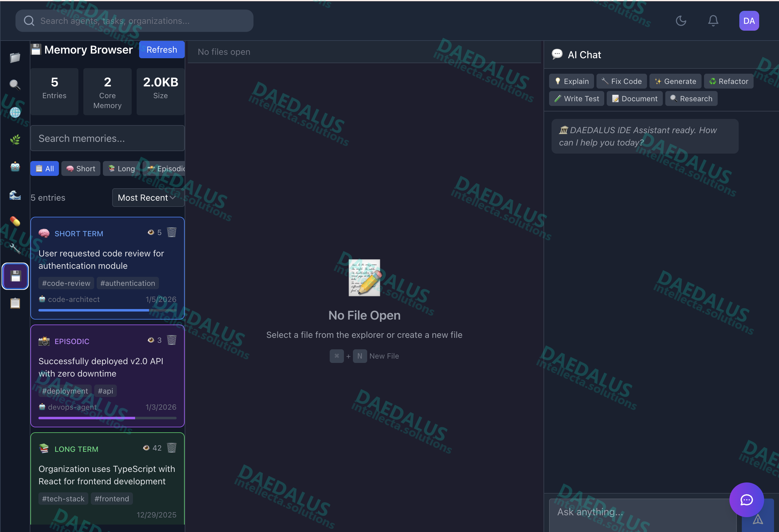This screenshot has width=779, height=532.
Task: Select the #authentication tag
Action: [128, 283]
